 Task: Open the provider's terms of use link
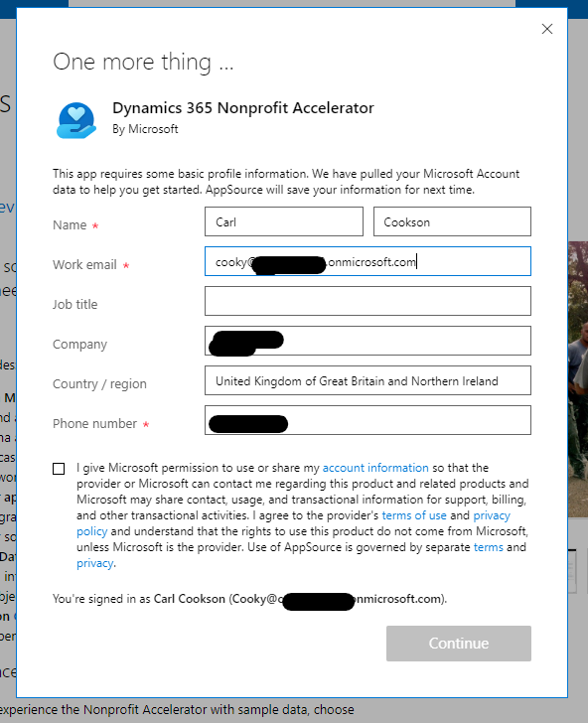pyautogui.click(x=414, y=515)
